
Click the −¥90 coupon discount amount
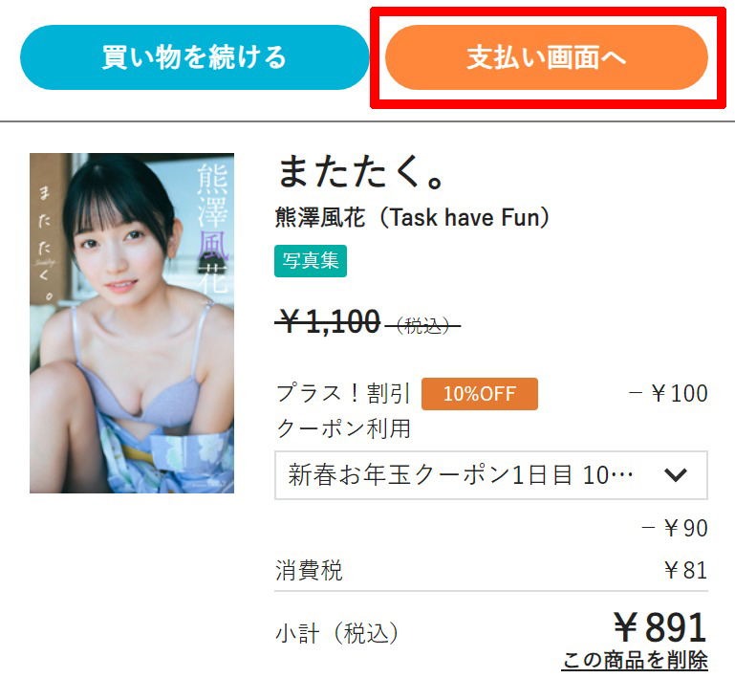click(675, 528)
